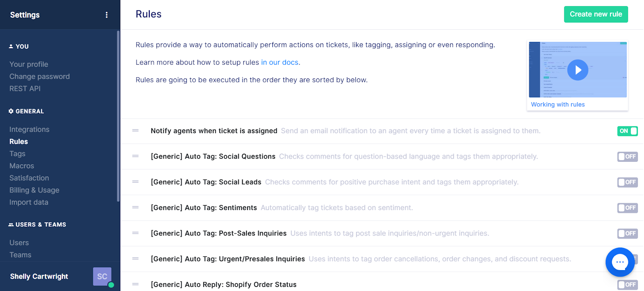Open Teams management page
The image size is (644, 291).
[20, 255]
